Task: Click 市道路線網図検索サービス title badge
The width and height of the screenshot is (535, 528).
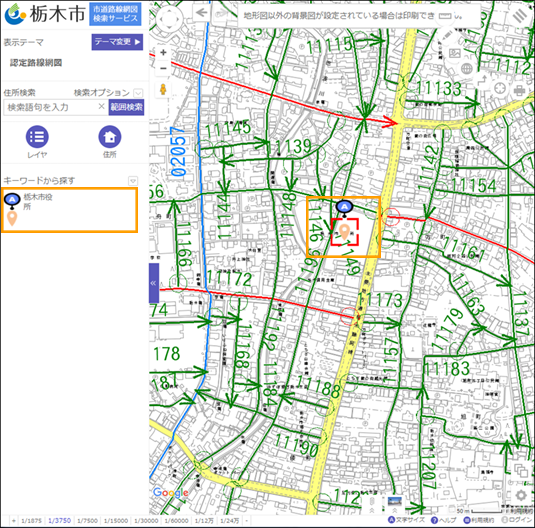Action: click(x=115, y=14)
